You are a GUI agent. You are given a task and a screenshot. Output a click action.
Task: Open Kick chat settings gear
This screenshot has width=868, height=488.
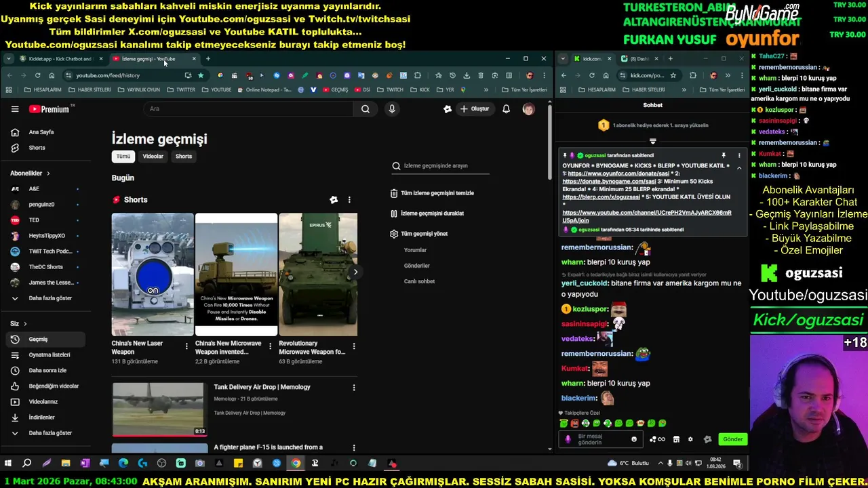690,439
